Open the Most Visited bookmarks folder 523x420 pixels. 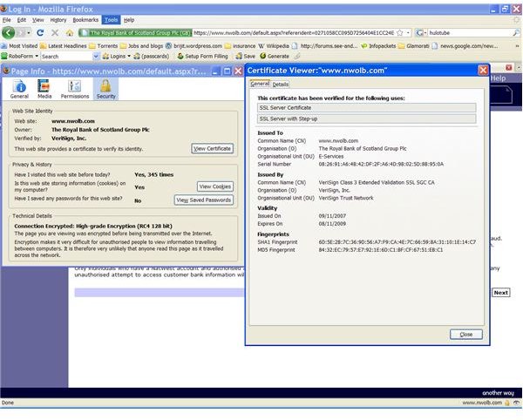pos(19,45)
